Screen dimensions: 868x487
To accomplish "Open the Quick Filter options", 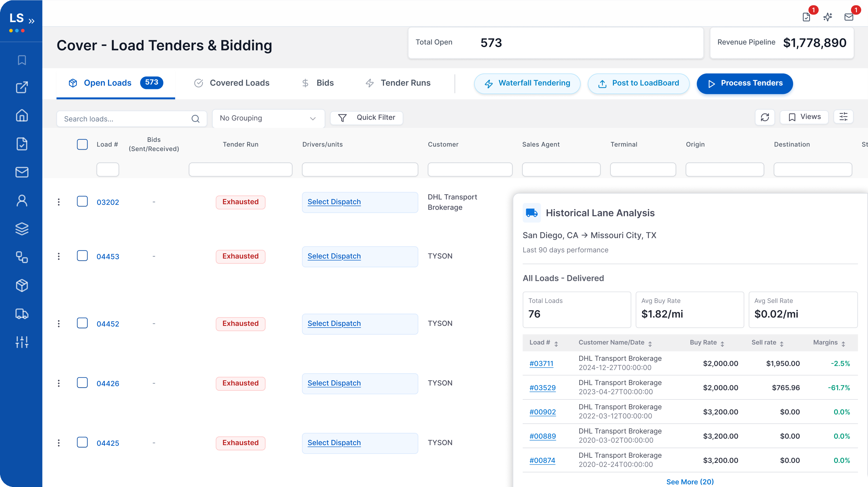I will coord(367,118).
